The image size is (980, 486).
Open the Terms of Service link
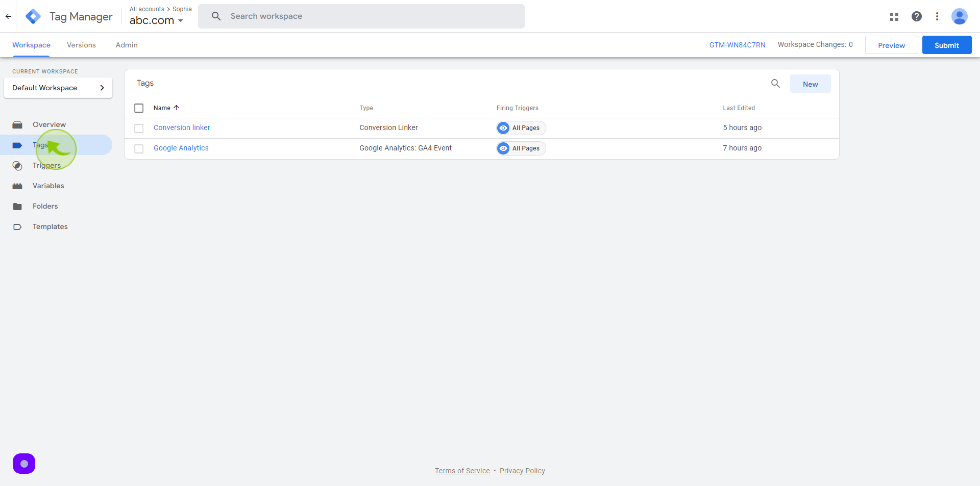point(462,471)
